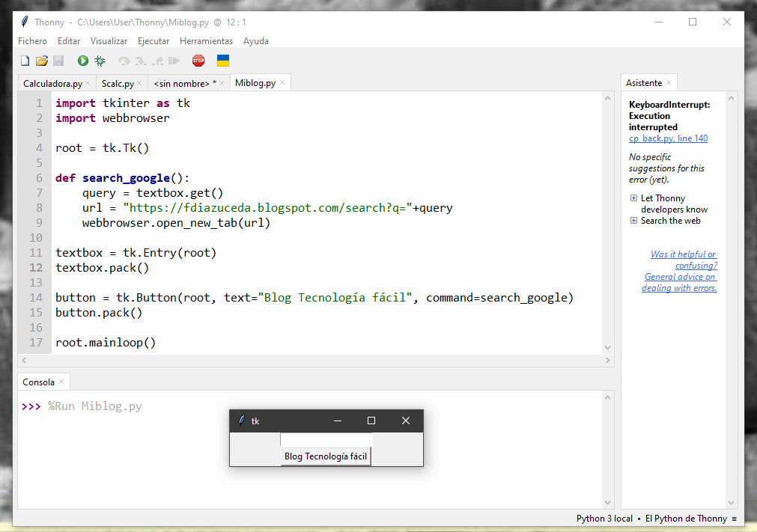Select the Asistente tab
This screenshot has width=757, height=532.
point(643,82)
